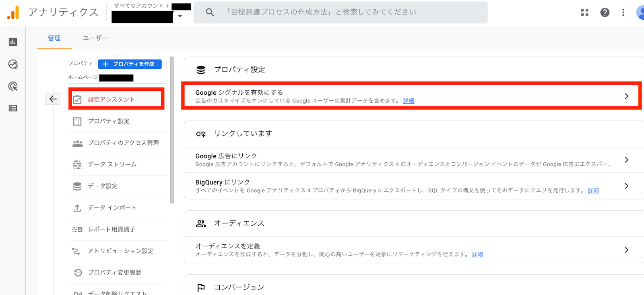Screen dimensions: 644x295
Task: Click the Analytics logo icon
Action: 13,12
